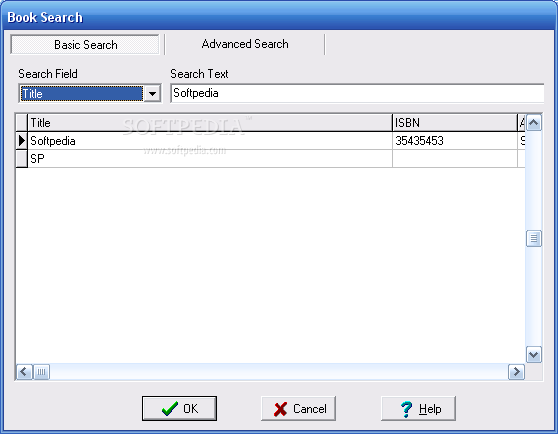Open the Advanced Search tab
This screenshot has width=558, height=434.
pyautogui.click(x=245, y=44)
